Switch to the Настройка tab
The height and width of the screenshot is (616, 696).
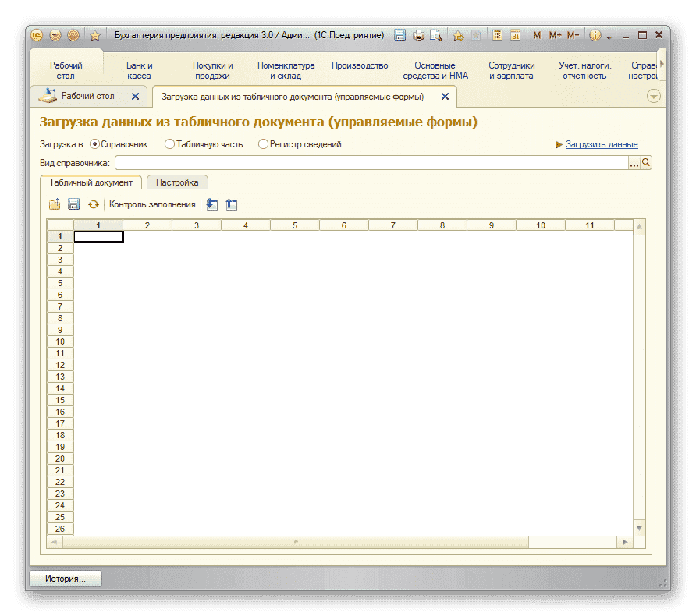tap(177, 182)
